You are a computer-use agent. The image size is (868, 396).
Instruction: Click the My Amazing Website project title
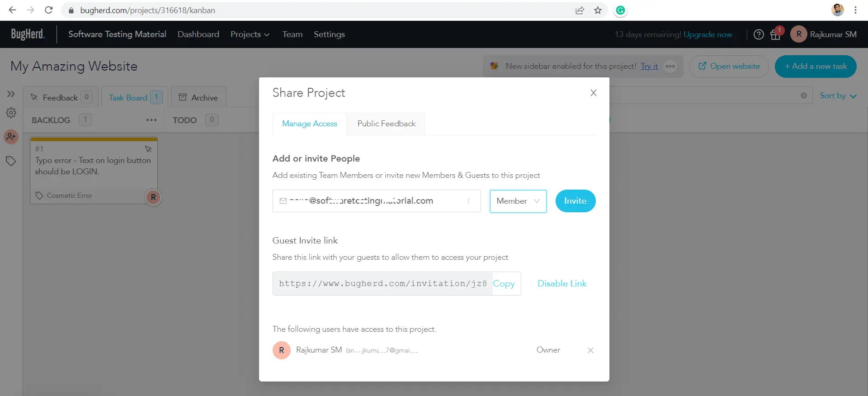74,66
